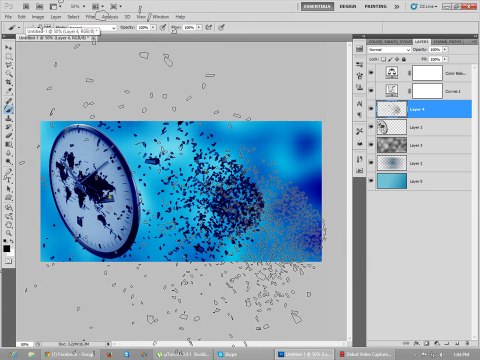Select the Pen tool
480x360 pixels.
click(x=8, y=171)
